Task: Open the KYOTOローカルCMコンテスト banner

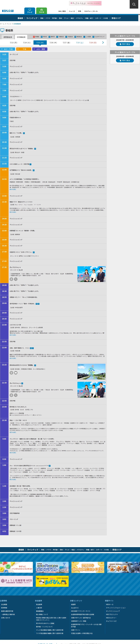Action: tap(88, 567)
